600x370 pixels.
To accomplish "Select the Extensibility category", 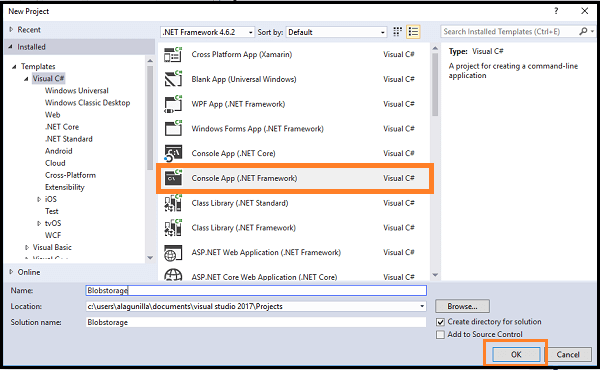I will (x=65, y=187).
